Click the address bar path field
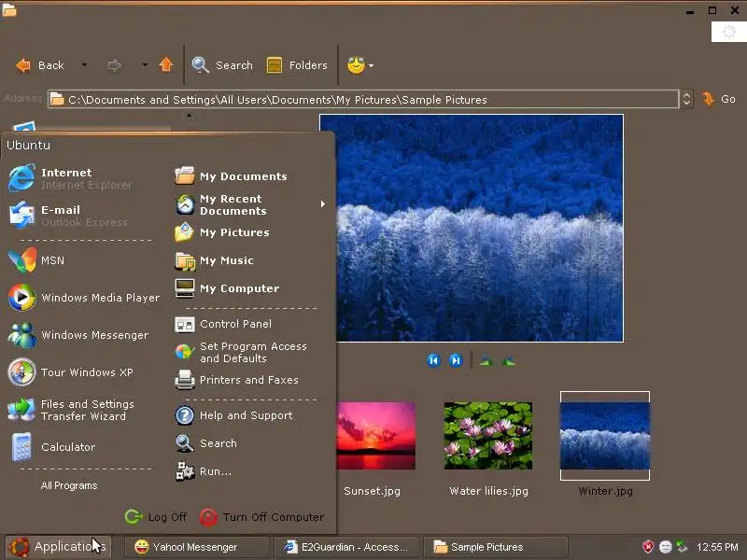747x560 pixels. coord(362,100)
